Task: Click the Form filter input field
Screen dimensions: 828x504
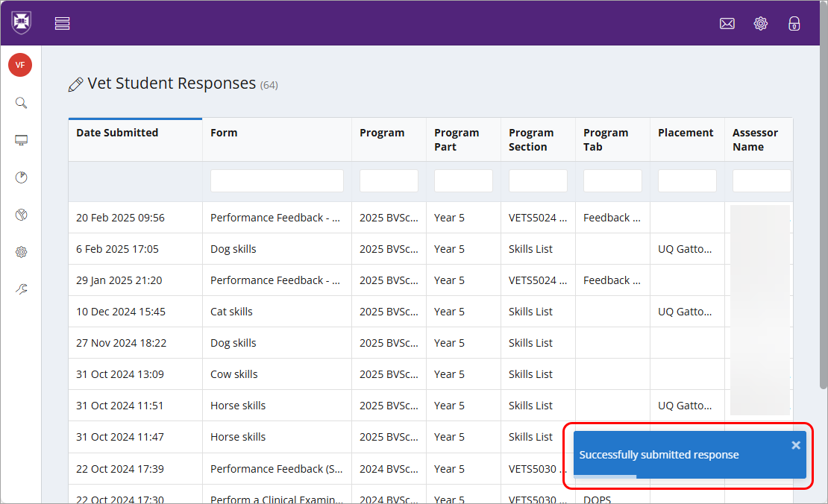Action: 277,180
